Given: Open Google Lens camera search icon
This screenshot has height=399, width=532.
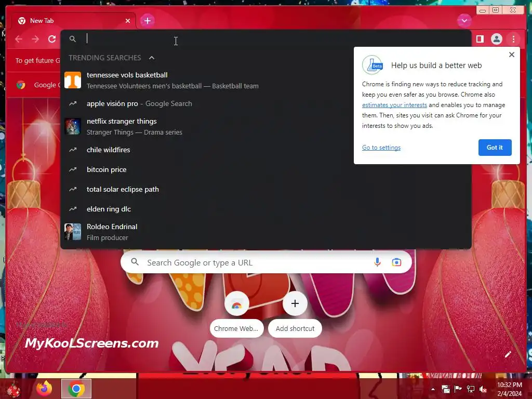Looking at the screenshot, I should pyautogui.click(x=396, y=262).
